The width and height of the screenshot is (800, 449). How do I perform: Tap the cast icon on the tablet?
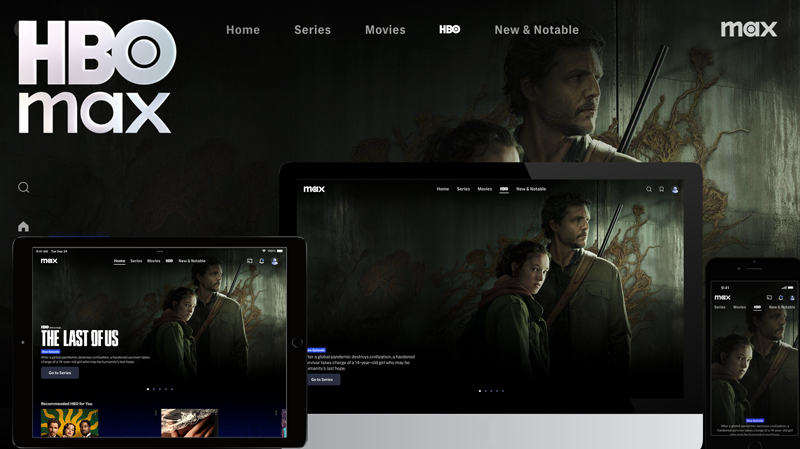coord(249,261)
